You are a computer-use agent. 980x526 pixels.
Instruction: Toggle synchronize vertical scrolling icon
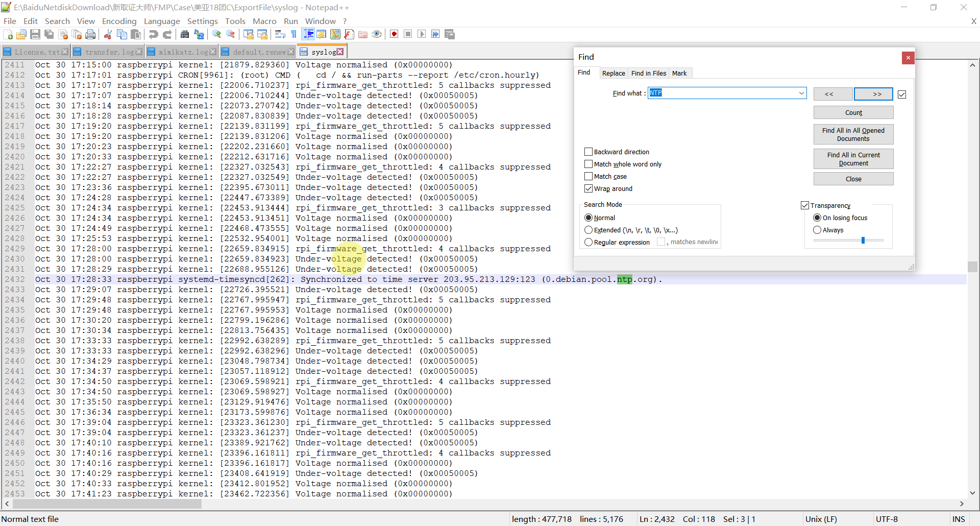coord(249,34)
